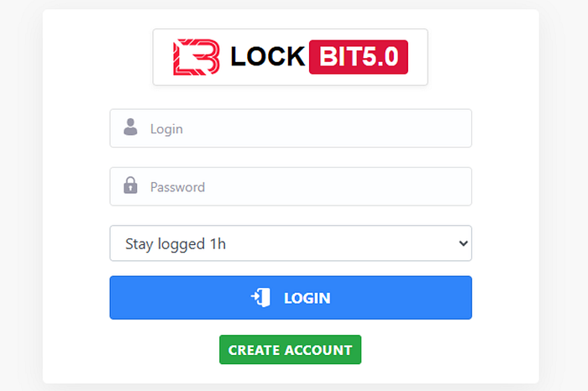Screen dimensions: 588x391
Task: Click the Login placeholder text
Action: 166,129
